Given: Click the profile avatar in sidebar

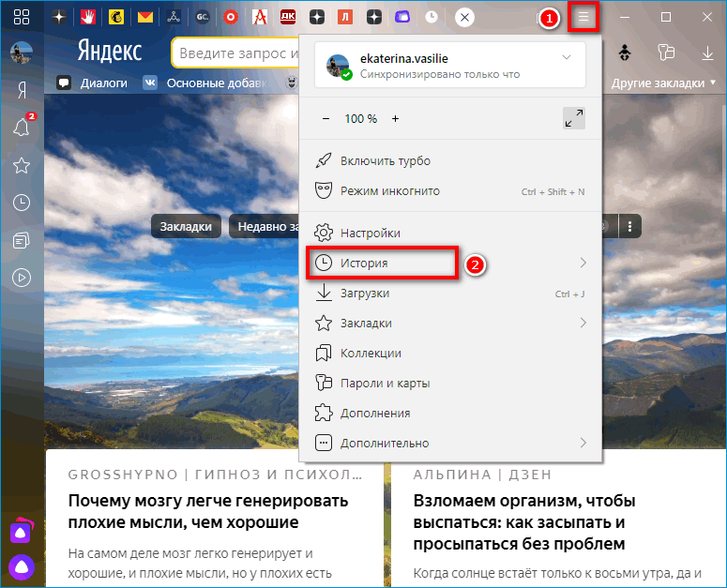Looking at the screenshot, I should pos(22,52).
